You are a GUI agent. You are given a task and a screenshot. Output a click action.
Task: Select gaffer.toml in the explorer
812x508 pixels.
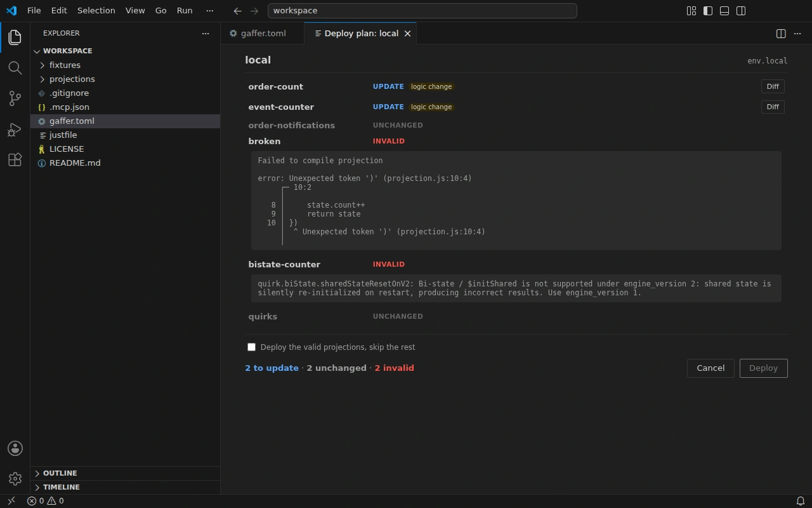click(125, 121)
